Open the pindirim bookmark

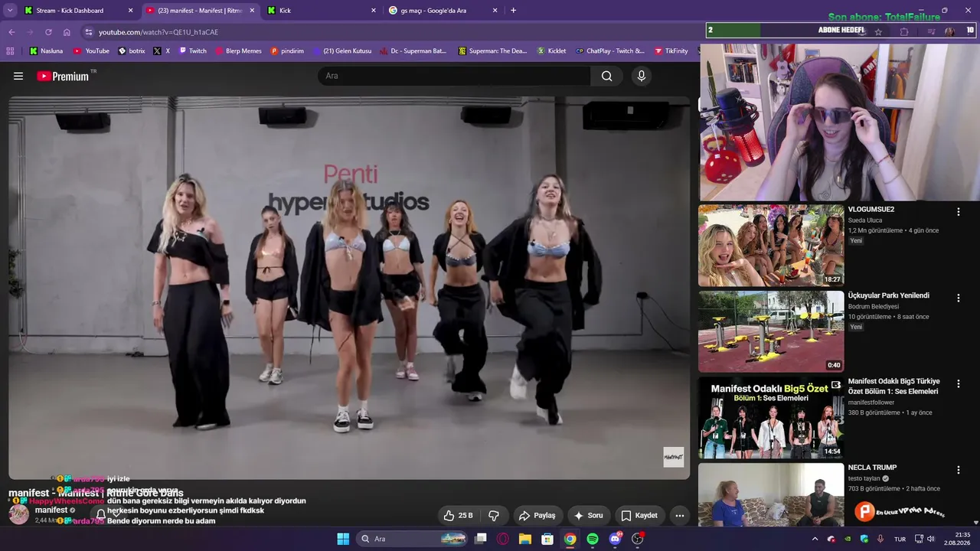pyautogui.click(x=287, y=51)
